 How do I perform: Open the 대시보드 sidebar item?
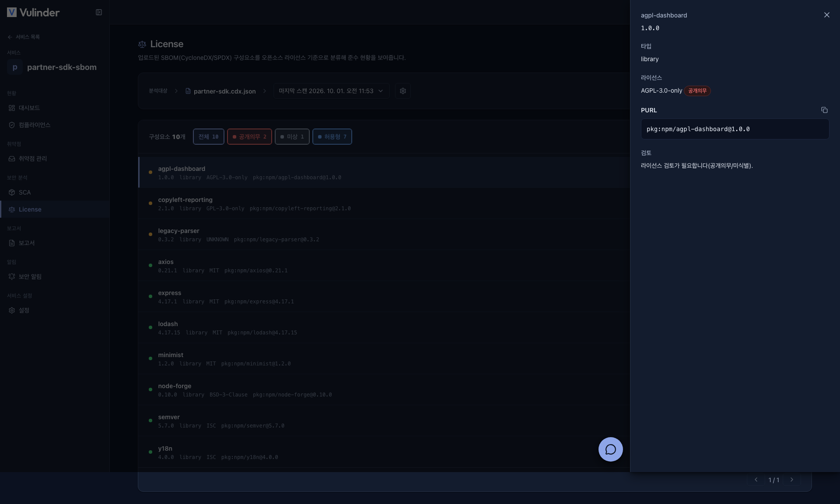(x=55, y=108)
